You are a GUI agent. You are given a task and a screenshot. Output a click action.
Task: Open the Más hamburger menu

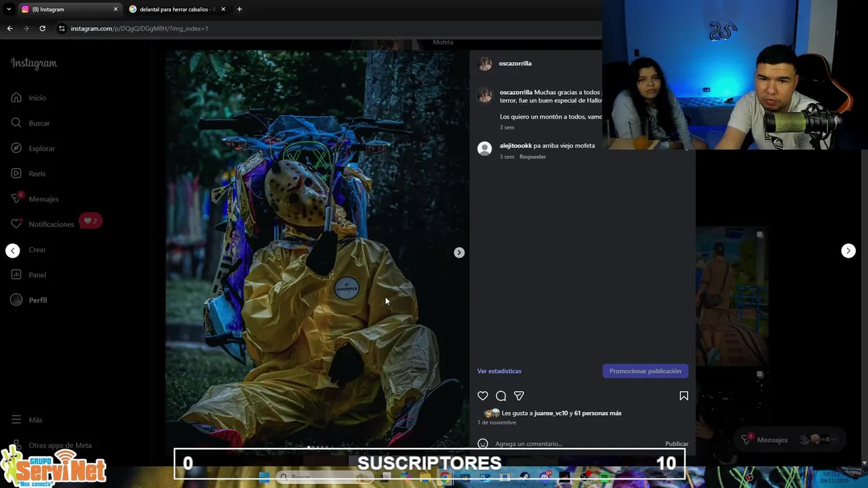tap(16, 420)
